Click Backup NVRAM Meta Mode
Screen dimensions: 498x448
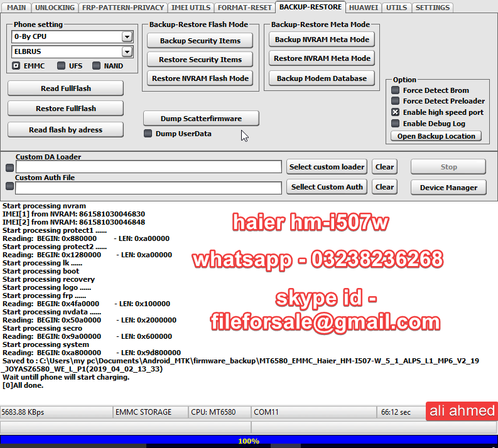click(322, 40)
